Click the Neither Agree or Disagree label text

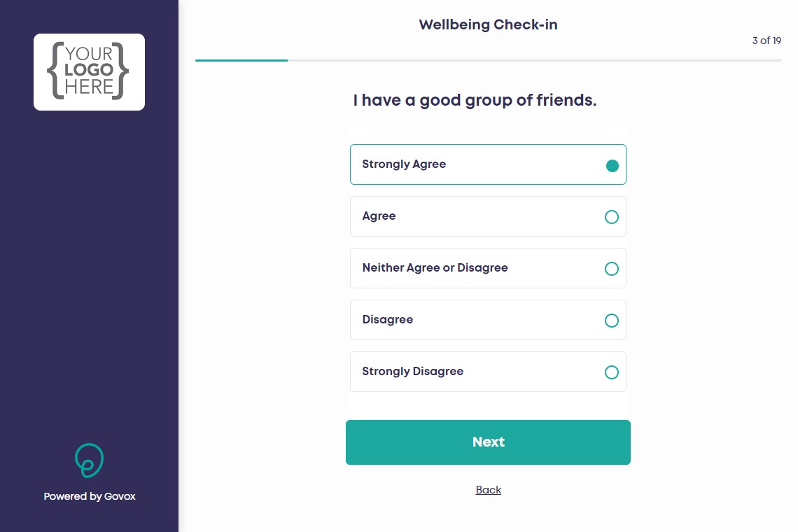(x=435, y=268)
